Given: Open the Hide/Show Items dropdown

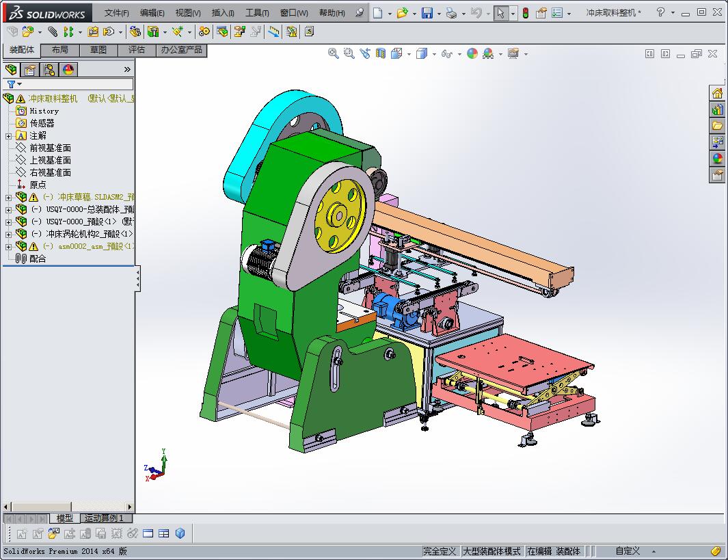Looking at the screenshot, I should (458, 53).
